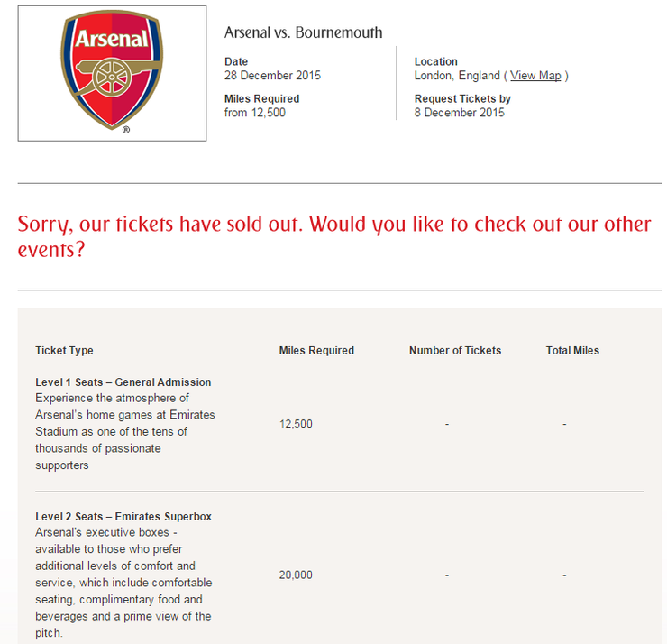Screen dimensions: 667x644
Task: Select Level 1 Seats – General Admission title
Action: [x=123, y=382]
